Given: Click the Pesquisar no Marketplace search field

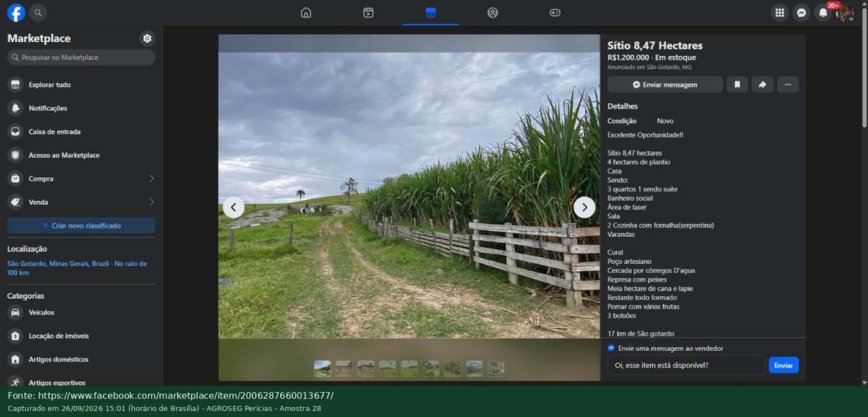Looking at the screenshot, I should pos(81,58).
